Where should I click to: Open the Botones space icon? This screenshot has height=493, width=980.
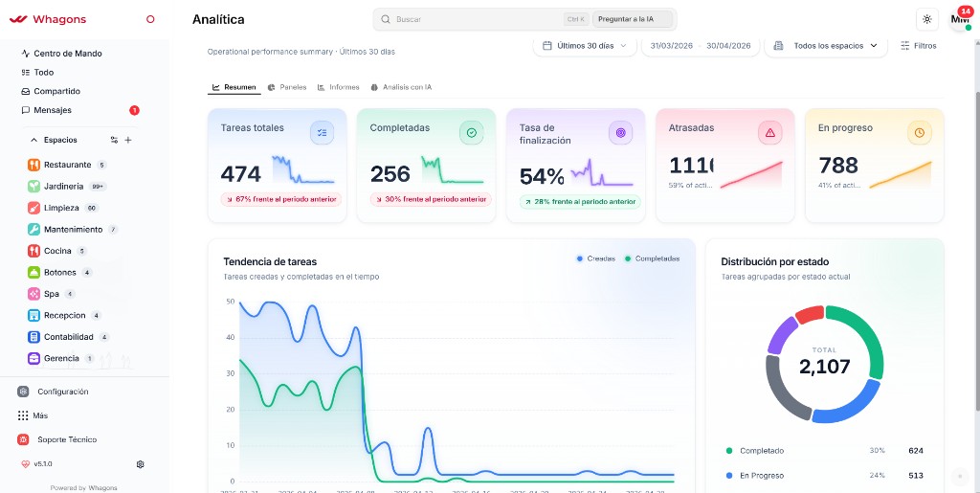pyautogui.click(x=33, y=273)
